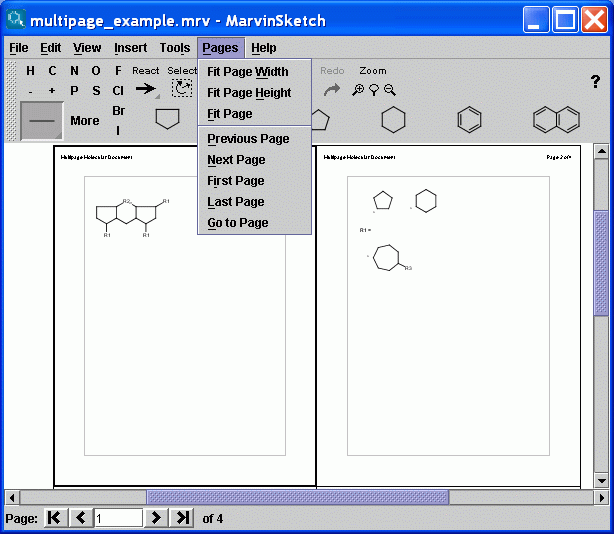Choose Go to Page from menu
The height and width of the screenshot is (534, 614).
point(237,223)
